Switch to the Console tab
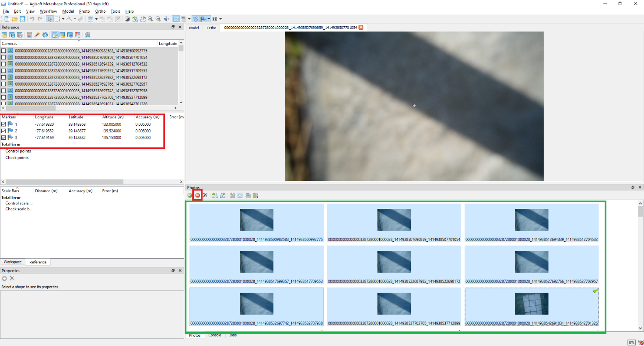The width and height of the screenshot is (644, 346). [x=214, y=335]
